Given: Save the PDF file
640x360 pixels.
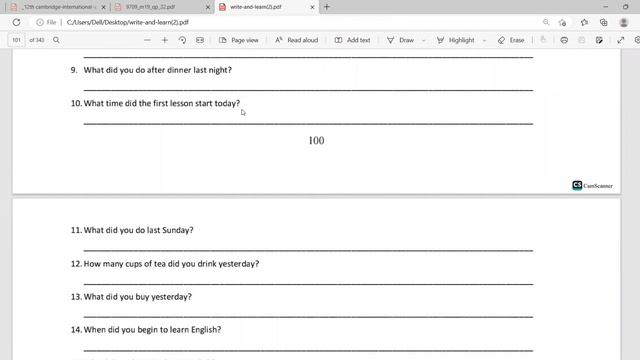Looking at the screenshot, I should tap(582, 40).
